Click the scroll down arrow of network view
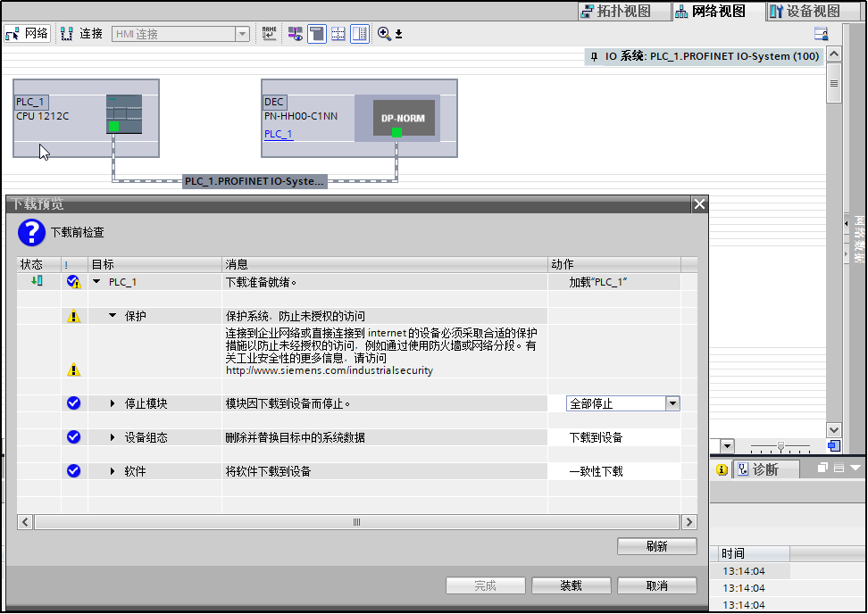 (834, 430)
